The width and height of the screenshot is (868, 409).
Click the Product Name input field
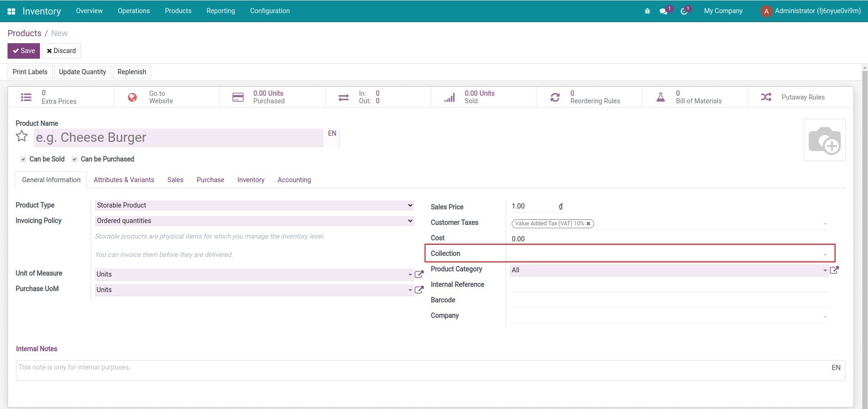[x=178, y=138]
